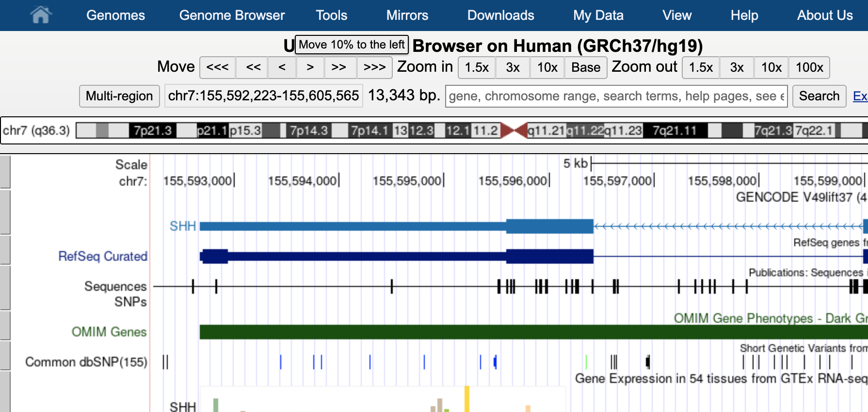Zoom out 100x
868x412 pixels.
click(x=809, y=67)
